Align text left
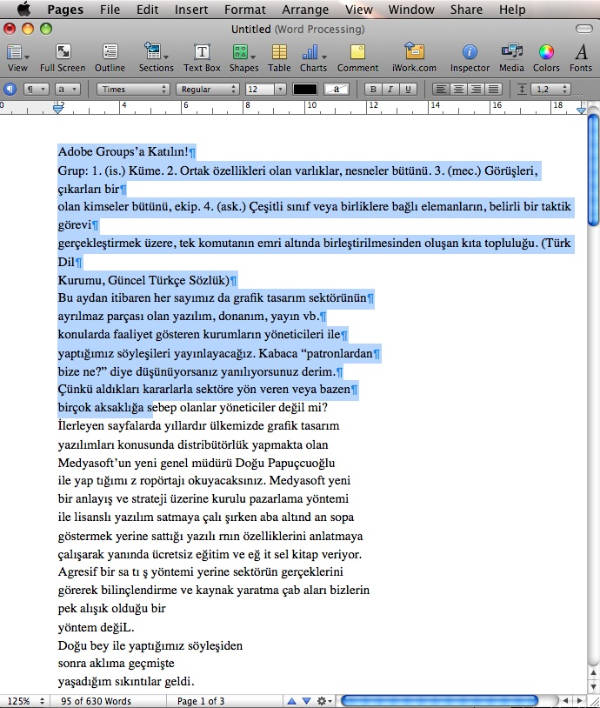Screen dimensions: 600x708 point(441,89)
